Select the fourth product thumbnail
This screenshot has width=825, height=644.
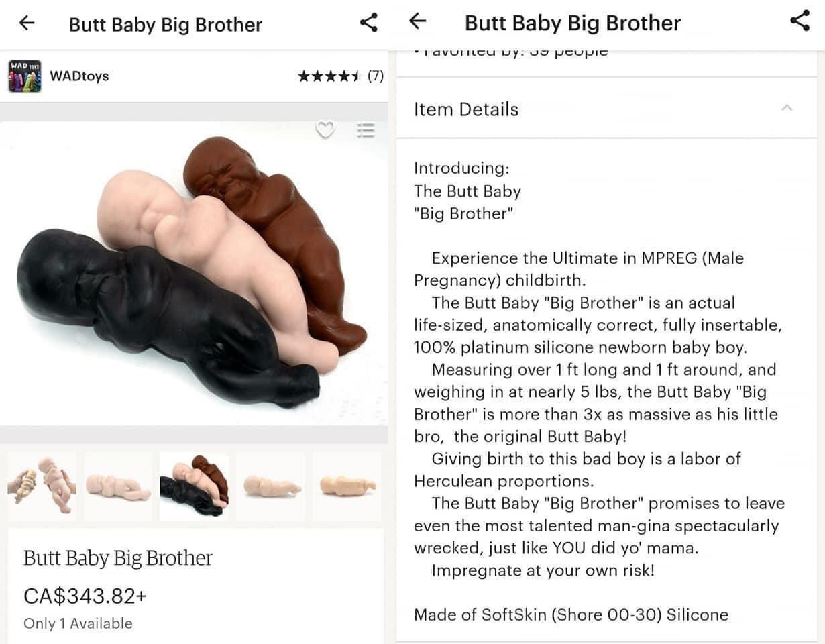pos(270,486)
